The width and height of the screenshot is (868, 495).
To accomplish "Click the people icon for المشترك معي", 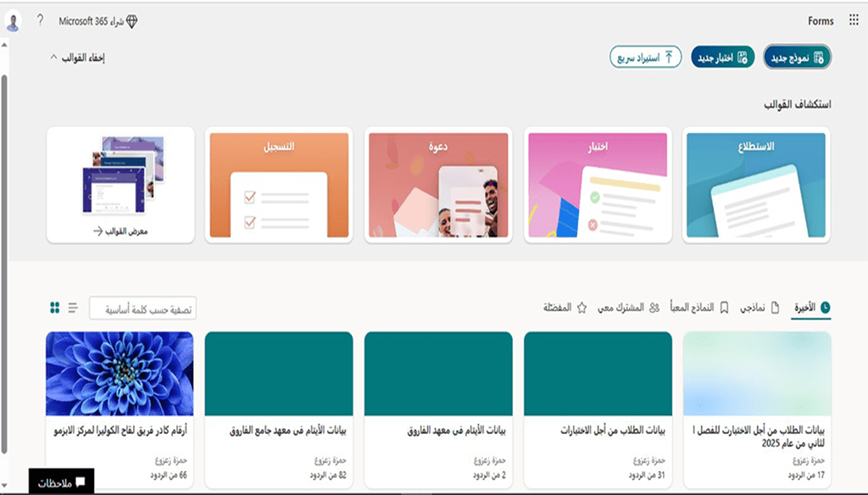I will click(654, 308).
